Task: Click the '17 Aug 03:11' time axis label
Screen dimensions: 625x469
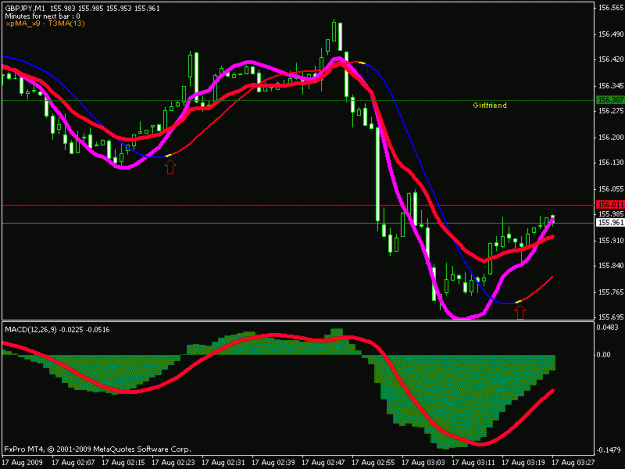Action: click(473, 463)
